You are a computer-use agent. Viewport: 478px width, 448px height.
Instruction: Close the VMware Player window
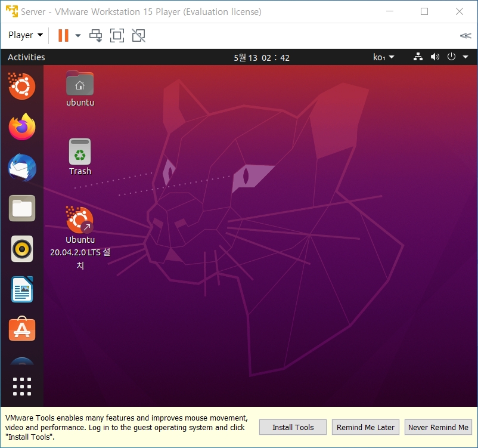[x=460, y=11]
